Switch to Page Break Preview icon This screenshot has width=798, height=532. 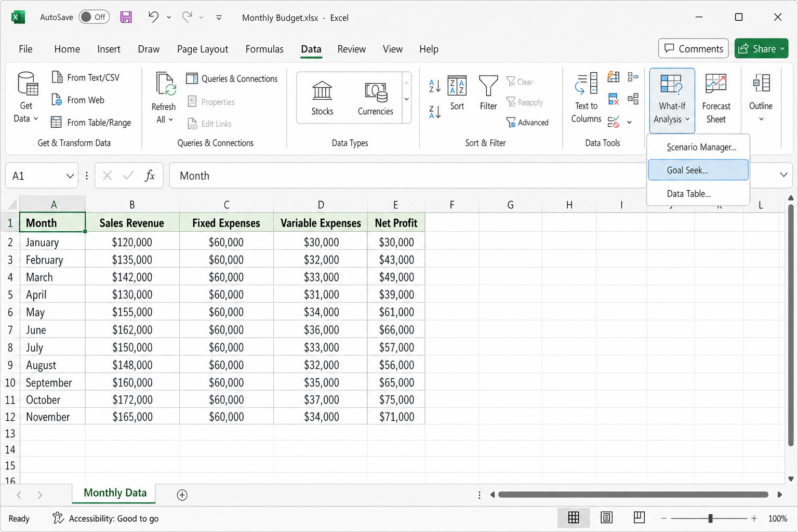tap(639, 517)
